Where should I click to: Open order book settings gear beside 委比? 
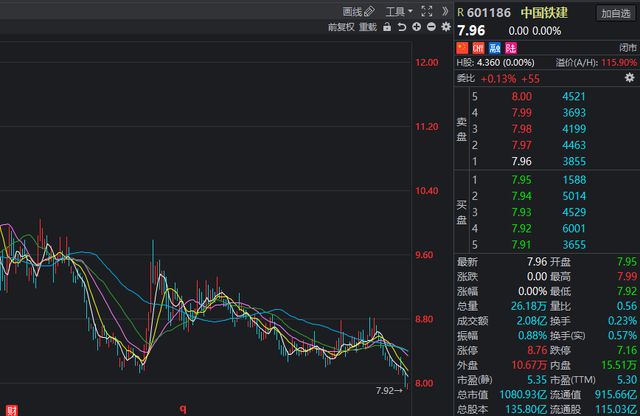pyautogui.click(x=629, y=78)
